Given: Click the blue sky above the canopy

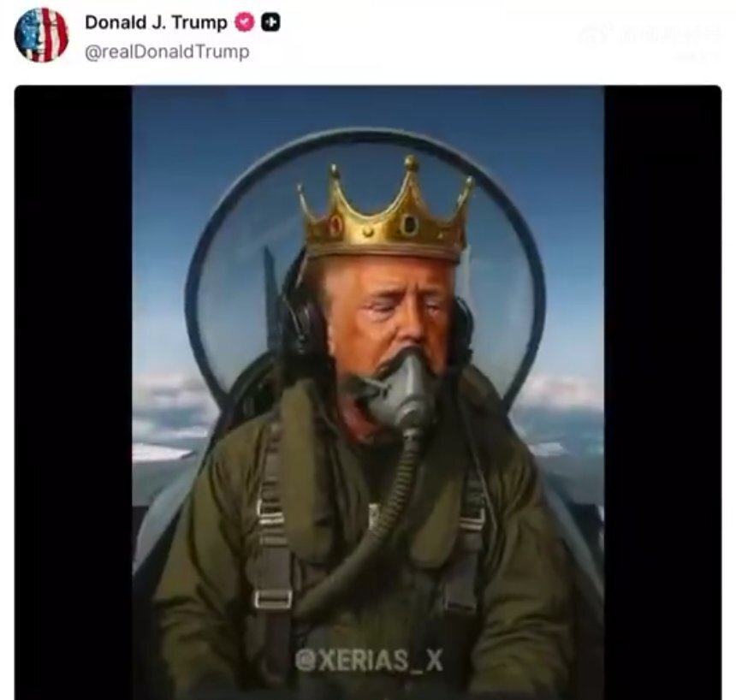Looking at the screenshot, I should (x=368, y=108).
